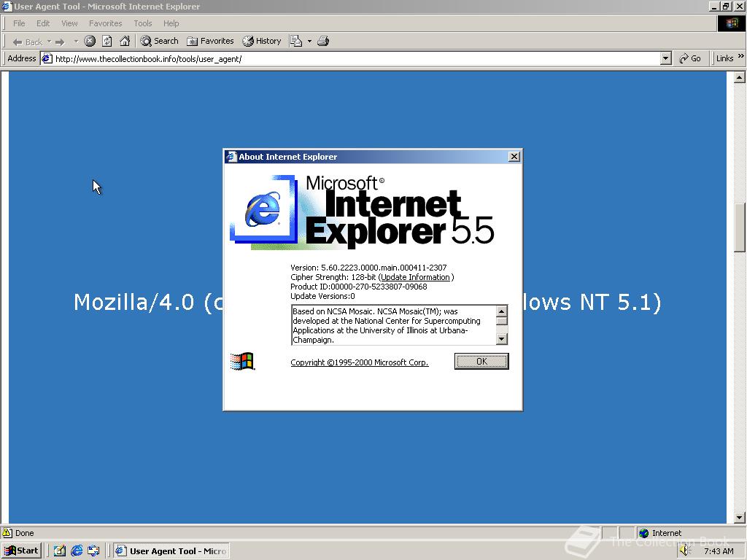Open the Favorites pane from toolbar
Image resolution: width=747 pixels, height=560 pixels.
(210, 41)
